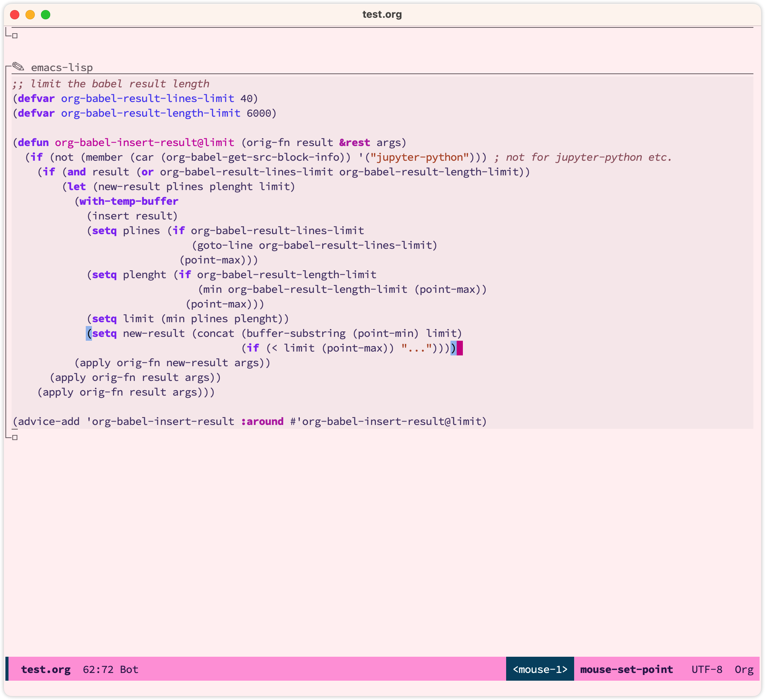Click 'setq plines' line
Image resolution: width=765 pixels, height=700 pixels.
coord(226,231)
